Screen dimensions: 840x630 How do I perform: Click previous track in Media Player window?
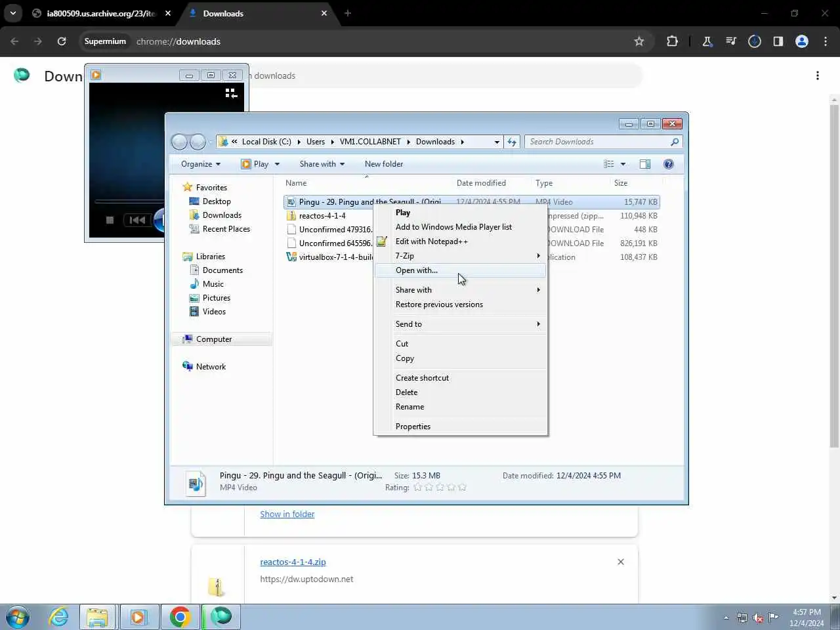(137, 220)
